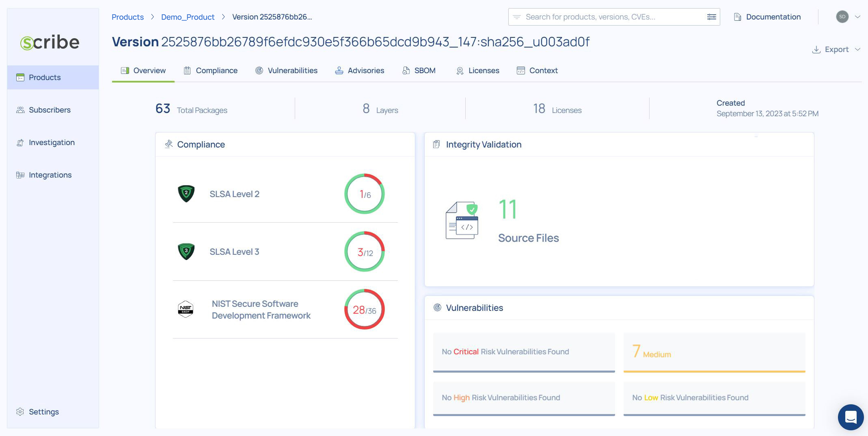The image size is (868, 436).
Task: Open the chat support bubble
Action: [851, 417]
